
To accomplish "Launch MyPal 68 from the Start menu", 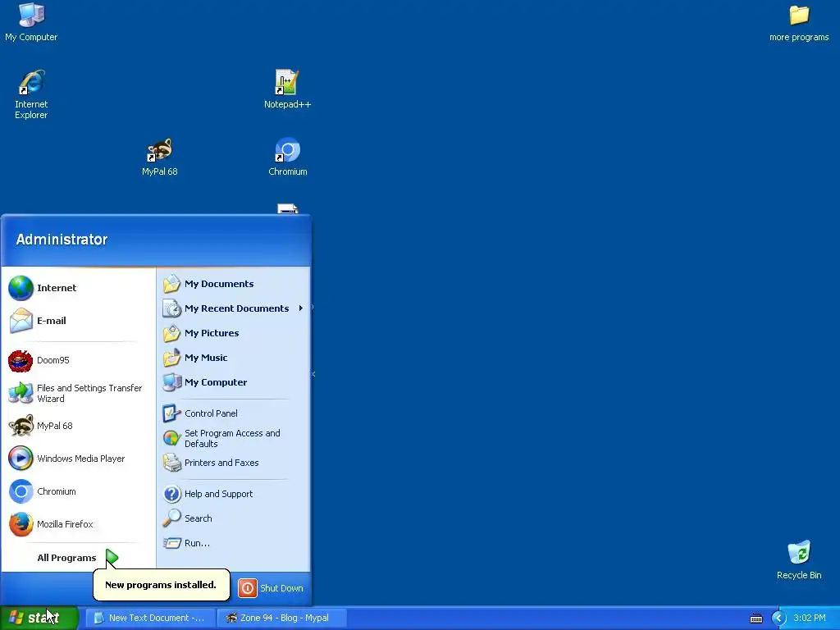I will (78, 426).
